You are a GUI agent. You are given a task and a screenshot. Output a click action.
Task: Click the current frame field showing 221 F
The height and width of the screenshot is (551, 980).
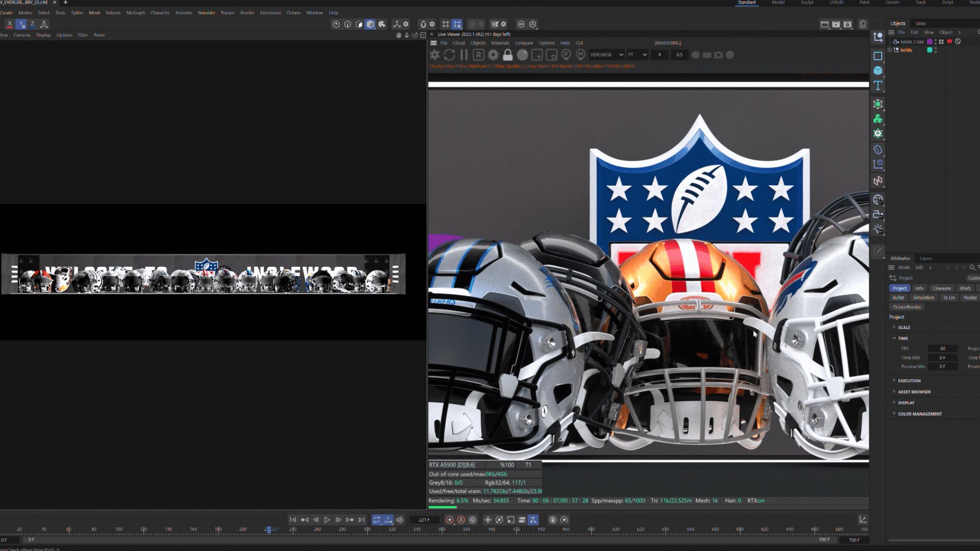click(424, 520)
